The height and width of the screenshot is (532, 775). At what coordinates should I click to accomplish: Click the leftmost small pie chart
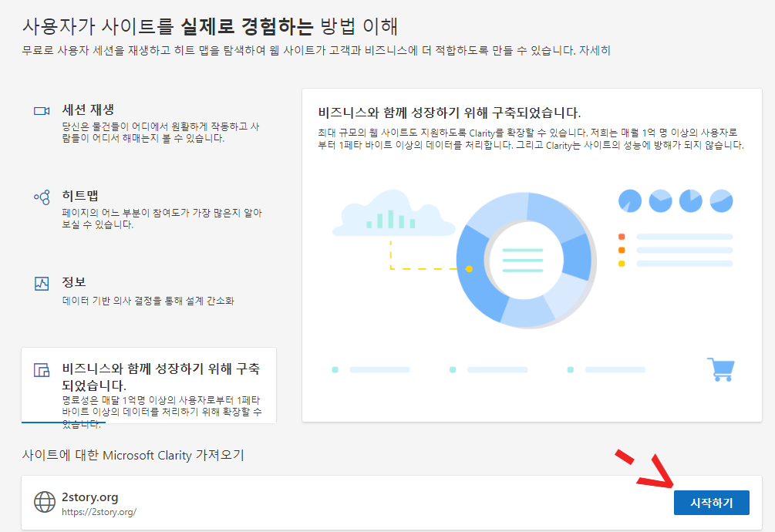[x=629, y=200]
